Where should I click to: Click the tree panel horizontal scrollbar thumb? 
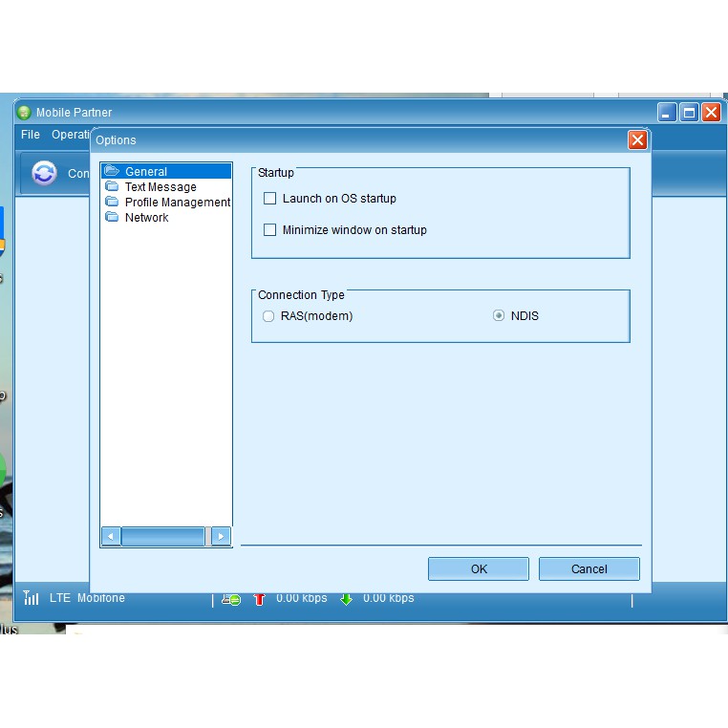click(163, 537)
